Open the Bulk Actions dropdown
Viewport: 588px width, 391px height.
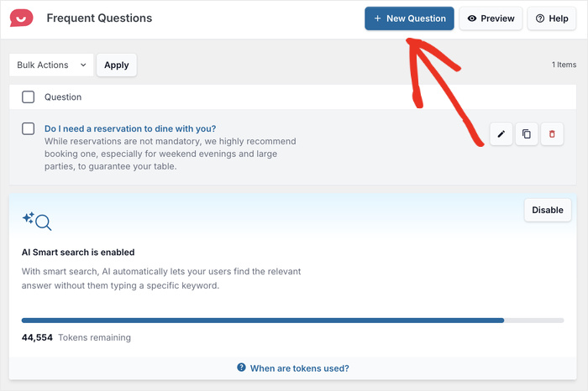click(51, 65)
